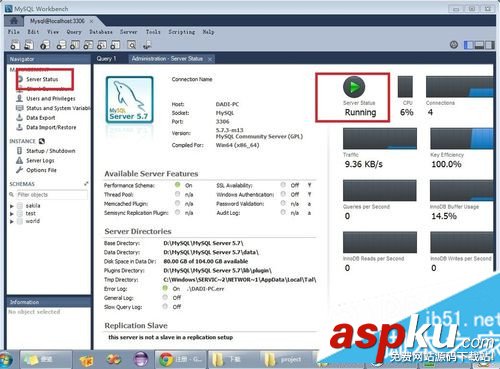Click the icon next to INSTANCE heading

coord(42,141)
